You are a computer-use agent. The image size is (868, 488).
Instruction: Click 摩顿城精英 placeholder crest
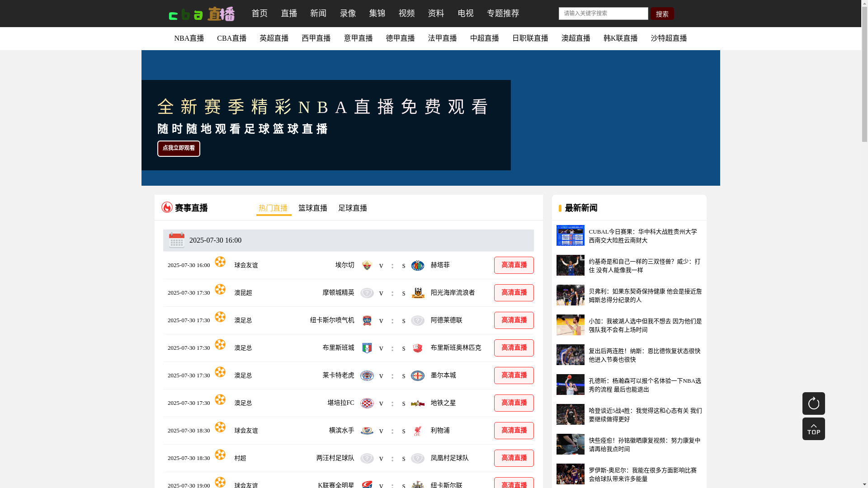point(367,293)
